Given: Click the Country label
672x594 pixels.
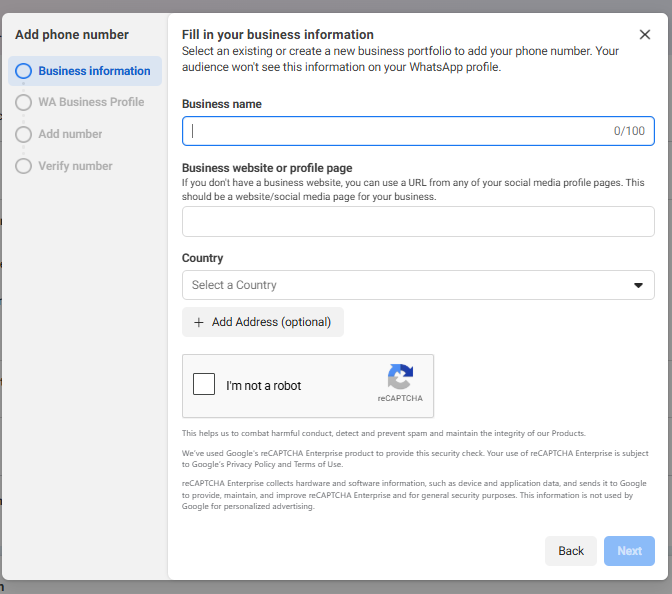Looking at the screenshot, I should 202,258.
